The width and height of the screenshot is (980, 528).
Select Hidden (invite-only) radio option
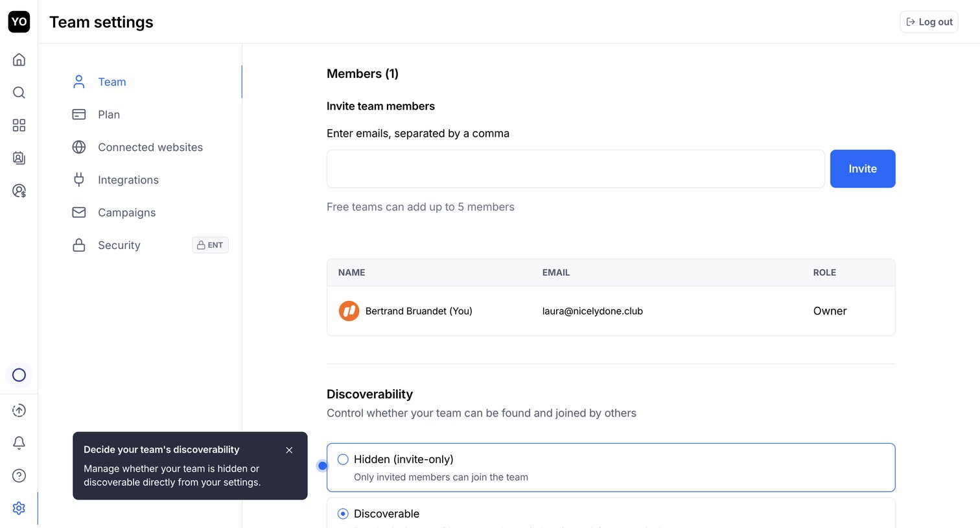(343, 459)
